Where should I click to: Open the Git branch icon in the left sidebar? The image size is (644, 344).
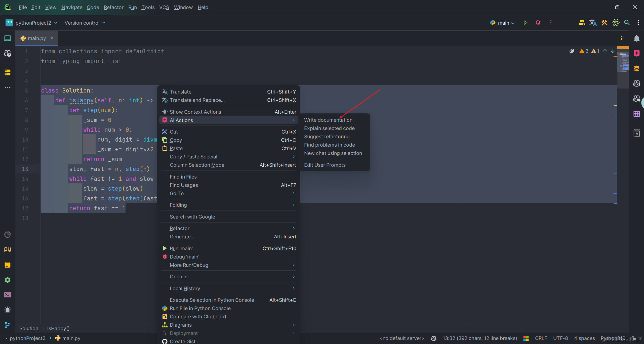tap(8, 325)
